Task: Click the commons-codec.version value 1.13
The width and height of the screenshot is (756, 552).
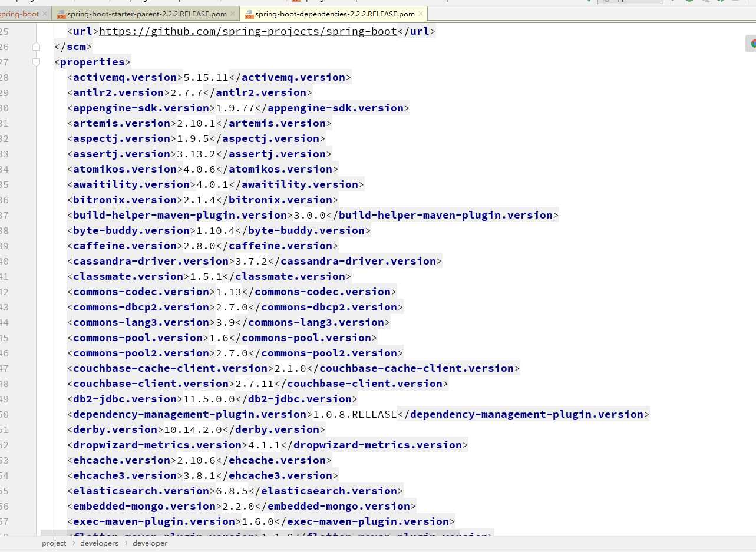Action: [229, 292]
